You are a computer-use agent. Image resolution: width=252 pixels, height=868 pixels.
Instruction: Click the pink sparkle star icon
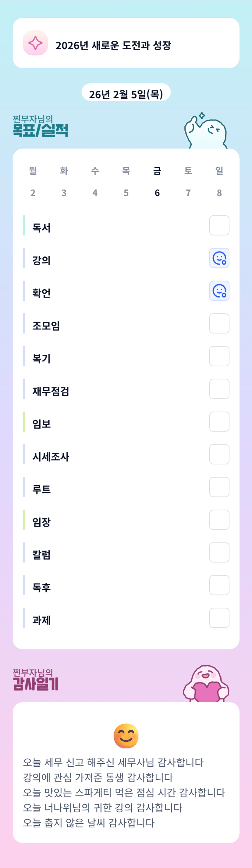(35, 43)
